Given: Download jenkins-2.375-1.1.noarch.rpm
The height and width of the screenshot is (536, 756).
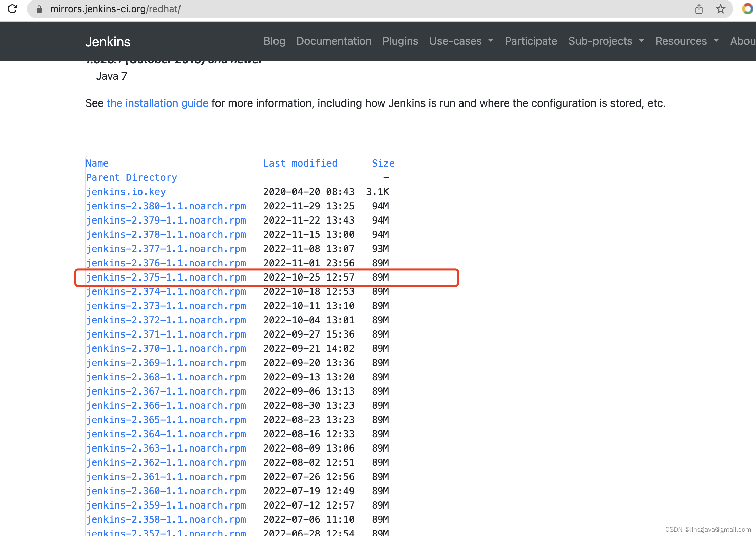Looking at the screenshot, I should [166, 277].
